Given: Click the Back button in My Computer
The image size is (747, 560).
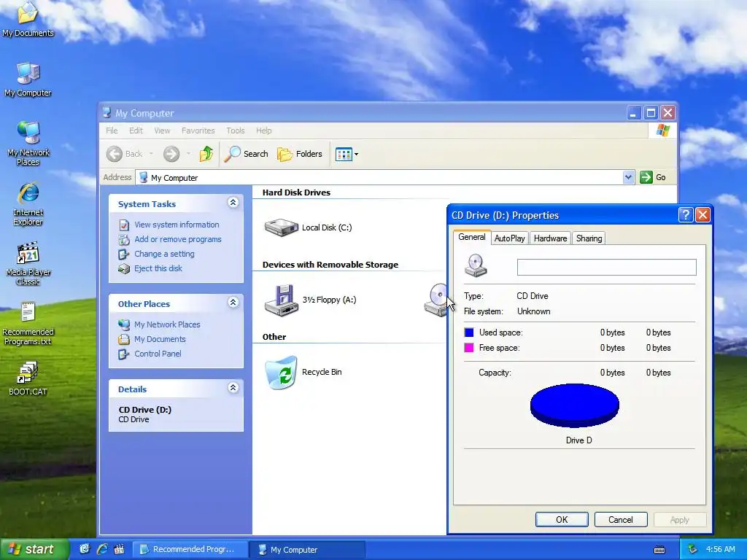Looking at the screenshot, I should pyautogui.click(x=125, y=154).
